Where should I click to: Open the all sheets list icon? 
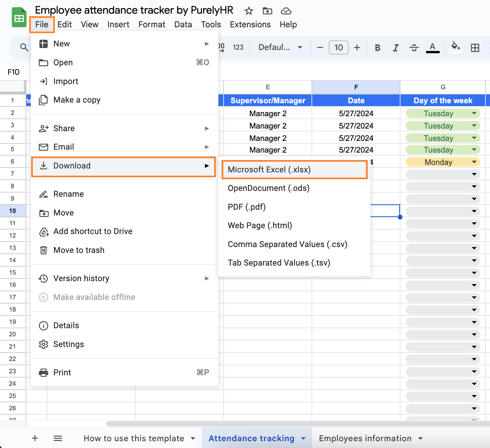coord(58,438)
